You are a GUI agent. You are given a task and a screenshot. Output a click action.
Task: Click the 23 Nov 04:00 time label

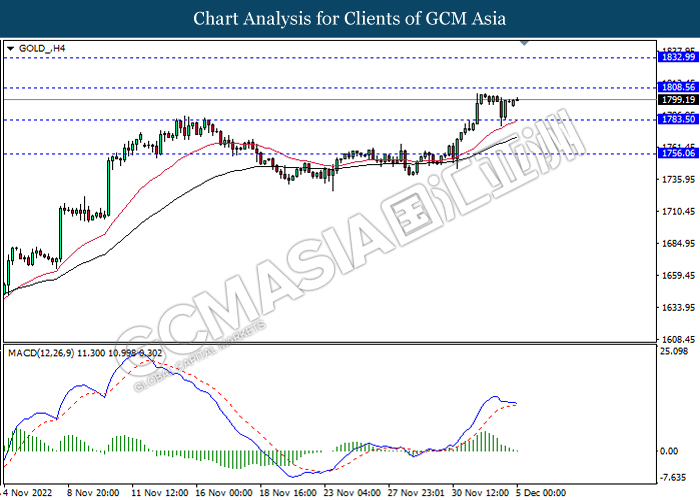click(353, 493)
